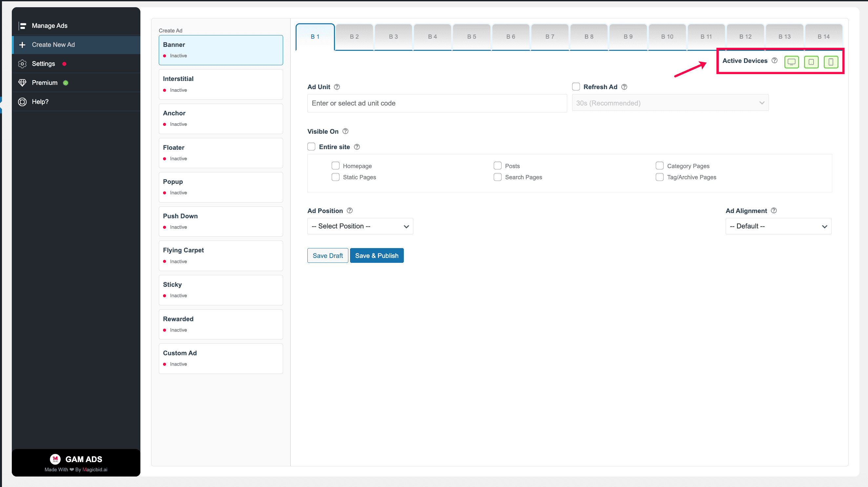The width and height of the screenshot is (868, 487).
Task: Select the Rewarded ad type card
Action: pyautogui.click(x=221, y=324)
